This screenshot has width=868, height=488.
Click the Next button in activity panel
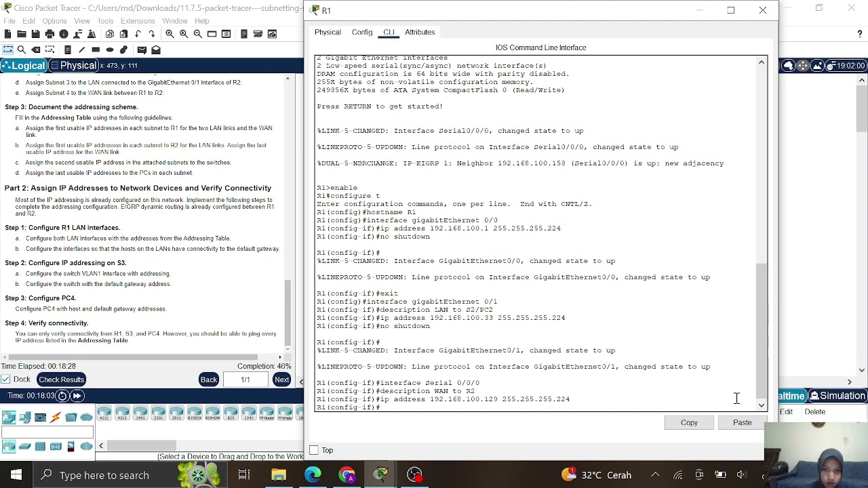tap(281, 380)
